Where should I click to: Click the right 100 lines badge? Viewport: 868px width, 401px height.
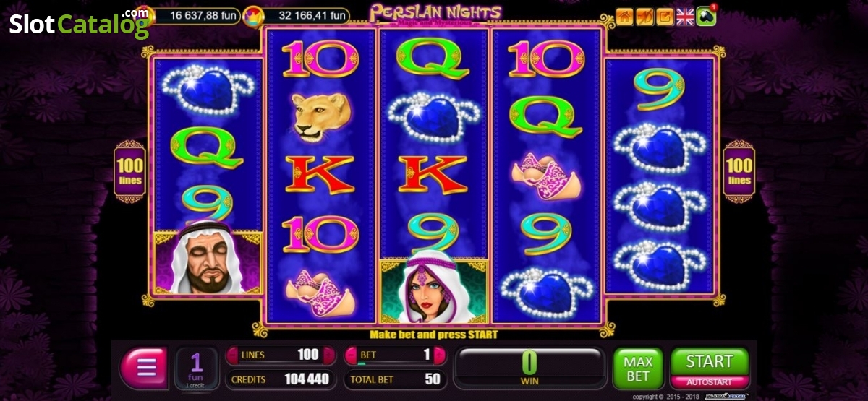(739, 171)
